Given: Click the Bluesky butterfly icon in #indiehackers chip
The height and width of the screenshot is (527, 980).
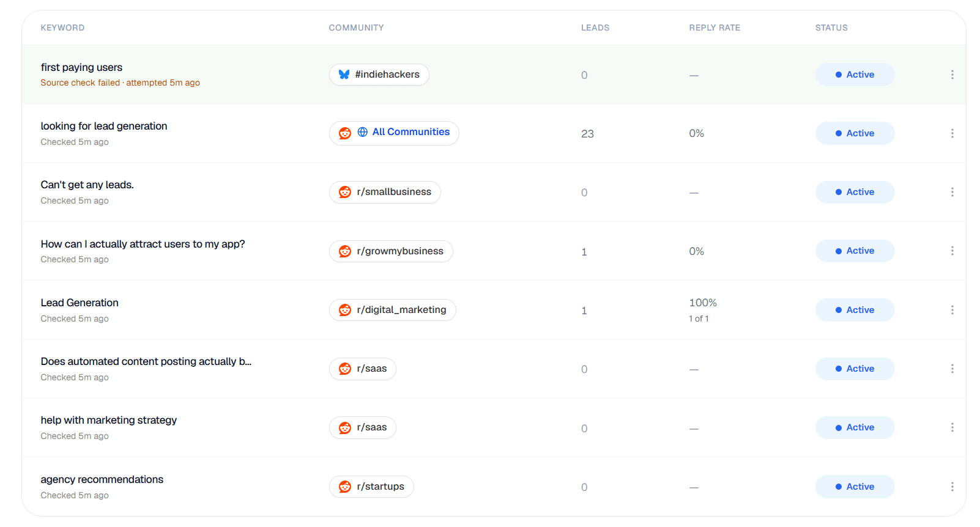Looking at the screenshot, I should 344,75.
